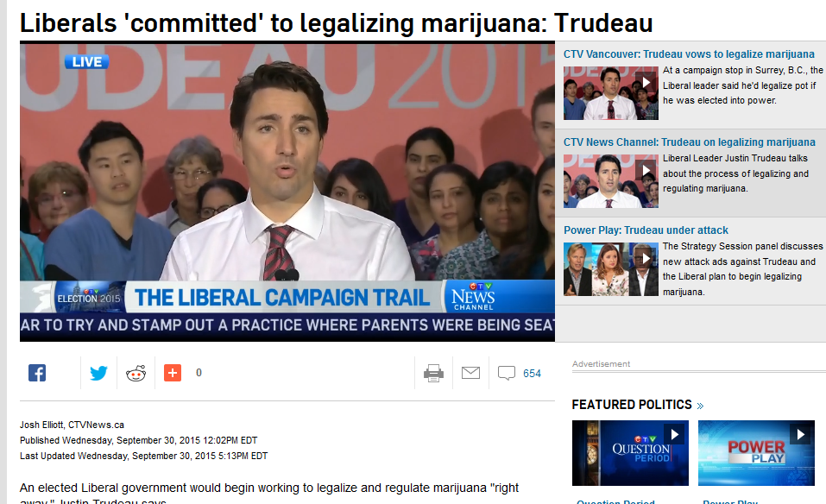
Task: View the 654 comments count
Action: coord(532,374)
